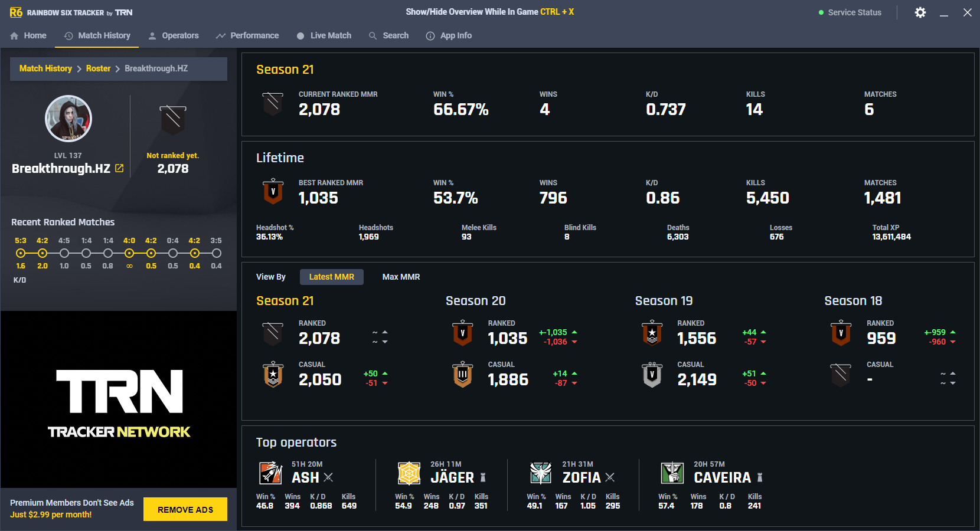Screen dimensions: 980x531
Task: Click the REMOVE ADS button
Action: coord(185,510)
